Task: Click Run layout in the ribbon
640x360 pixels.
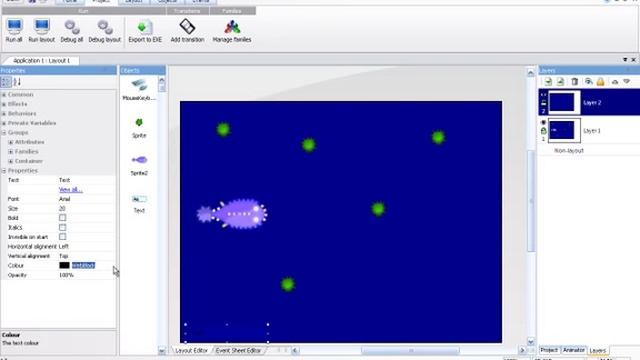Action: (41, 31)
